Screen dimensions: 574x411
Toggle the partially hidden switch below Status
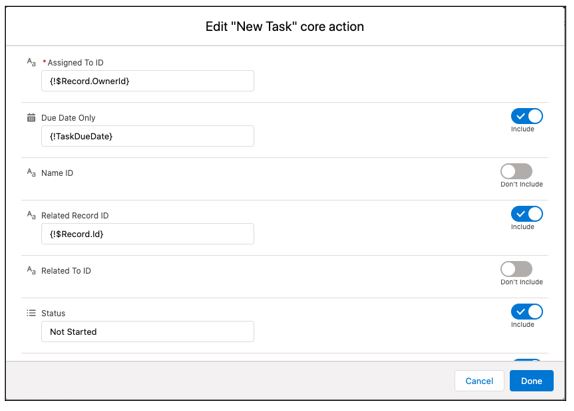click(x=527, y=360)
